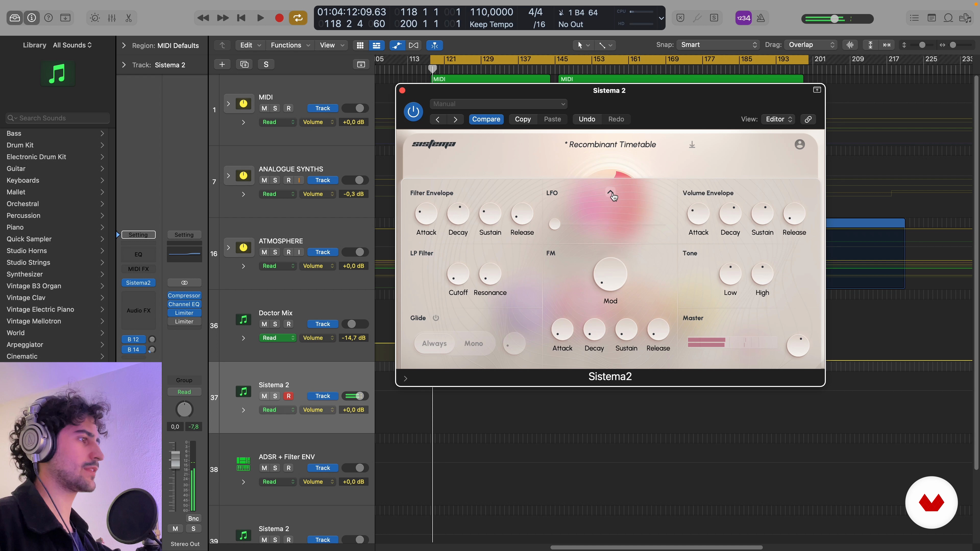
Task: Click the plugin Undo button
Action: tap(587, 119)
